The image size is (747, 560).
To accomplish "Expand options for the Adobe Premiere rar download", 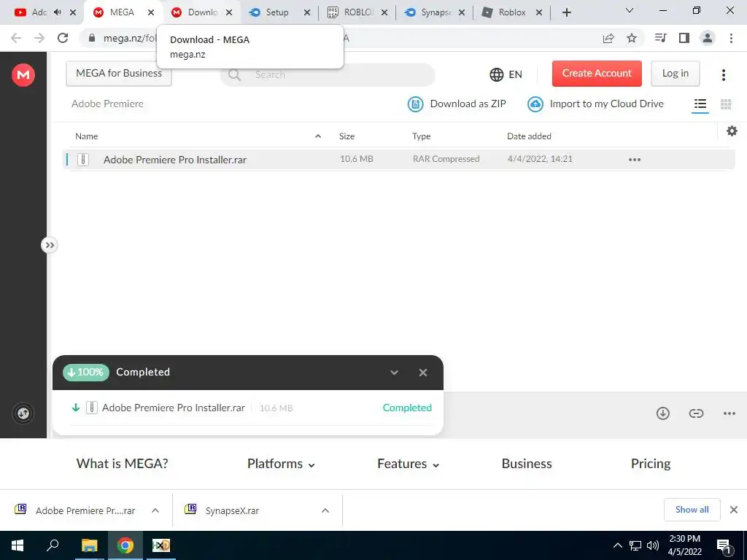I will click(x=155, y=510).
